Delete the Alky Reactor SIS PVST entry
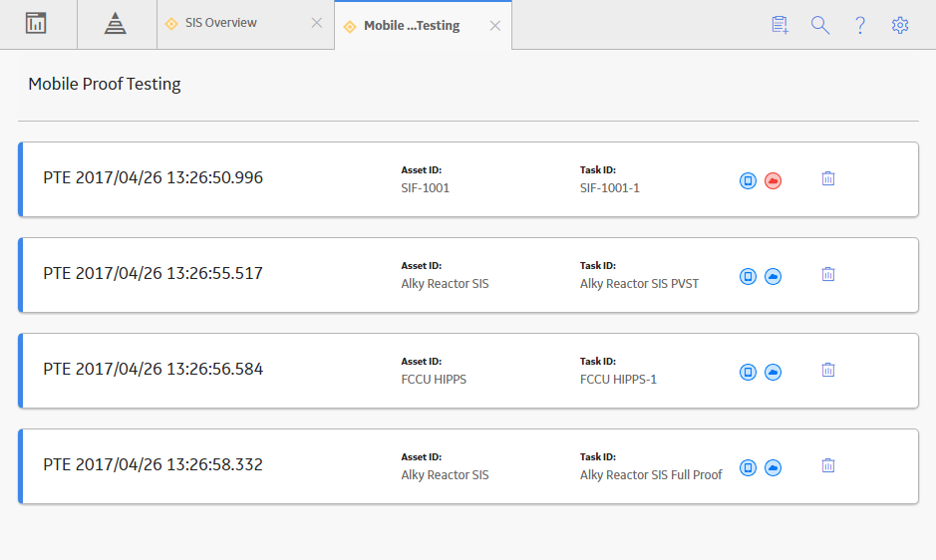 [828, 274]
